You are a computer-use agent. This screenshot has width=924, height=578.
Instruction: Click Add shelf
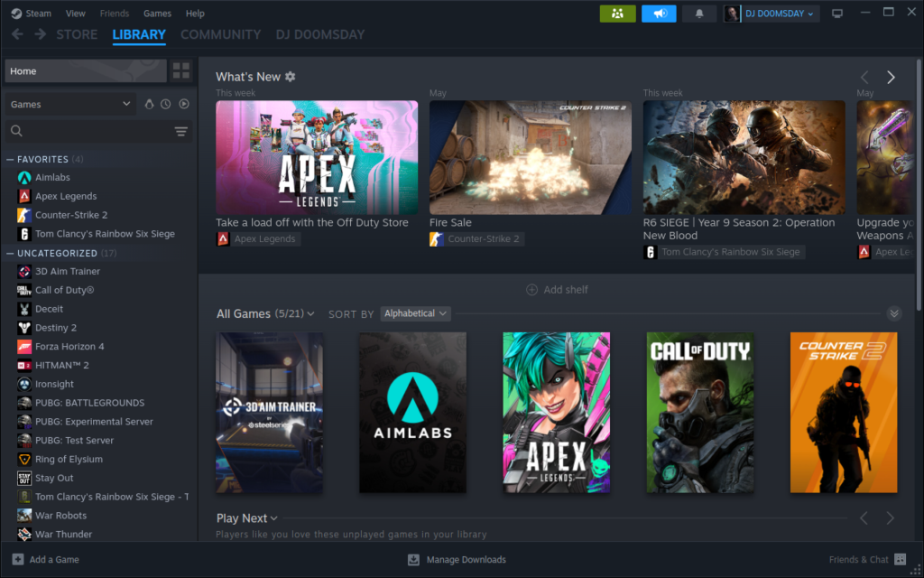tap(557, 290)
